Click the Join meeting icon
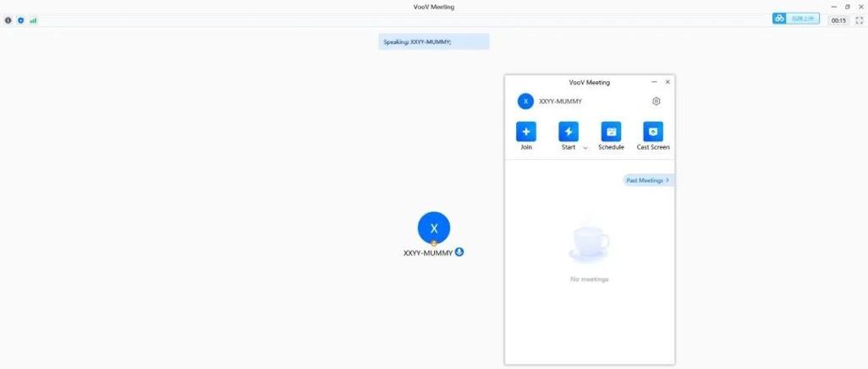The image size is (868, 369). [526, 132]
